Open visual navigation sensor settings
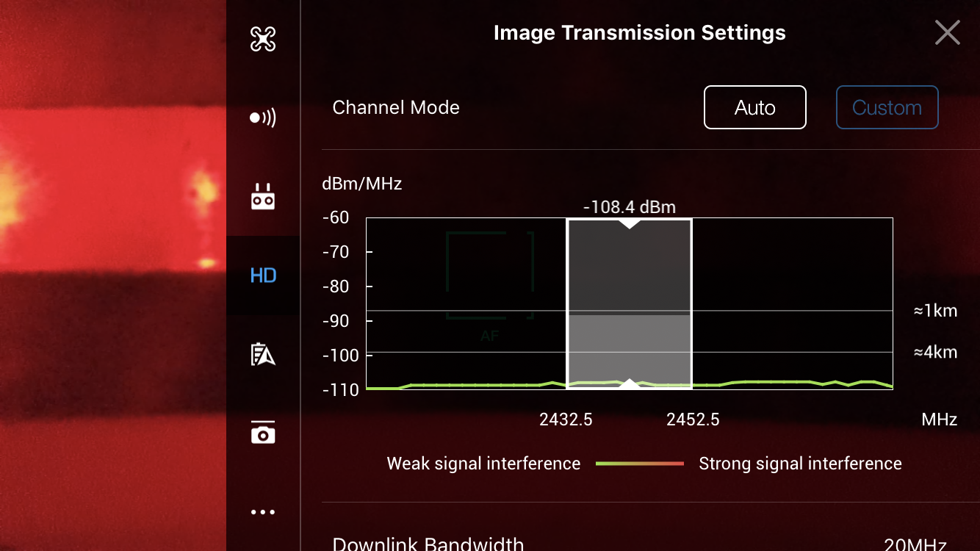Viewport: 980px width, 551px height. pyautogui.click(x=262, y=118)
